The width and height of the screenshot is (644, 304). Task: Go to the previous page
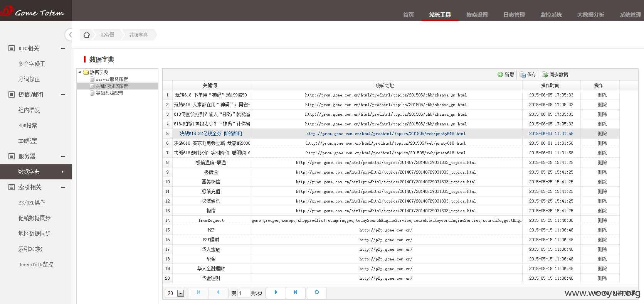pos(218,292)
